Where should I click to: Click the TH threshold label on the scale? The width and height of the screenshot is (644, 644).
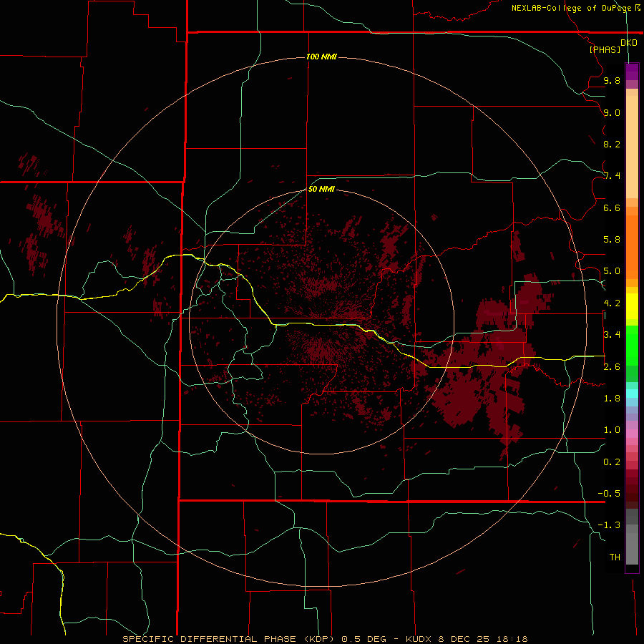(x=615, y=557)
